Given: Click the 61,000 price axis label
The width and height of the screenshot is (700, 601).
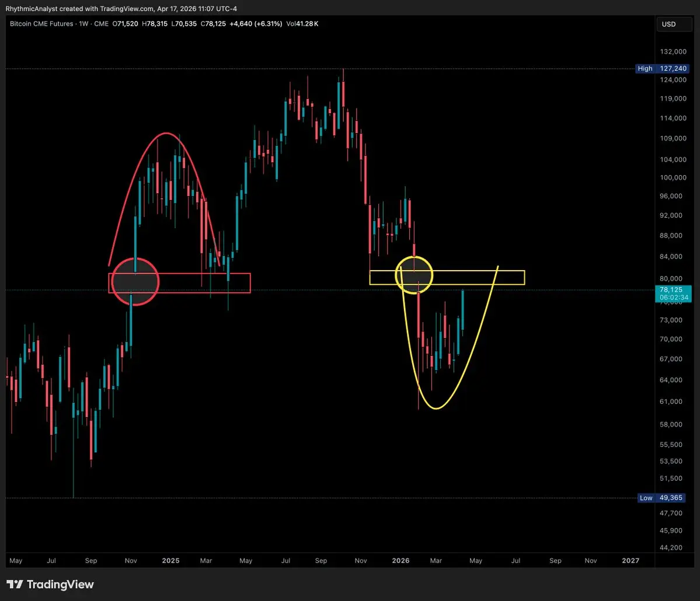Looking at the screenshot, I should pyautogui.click(x=671, y=401).
